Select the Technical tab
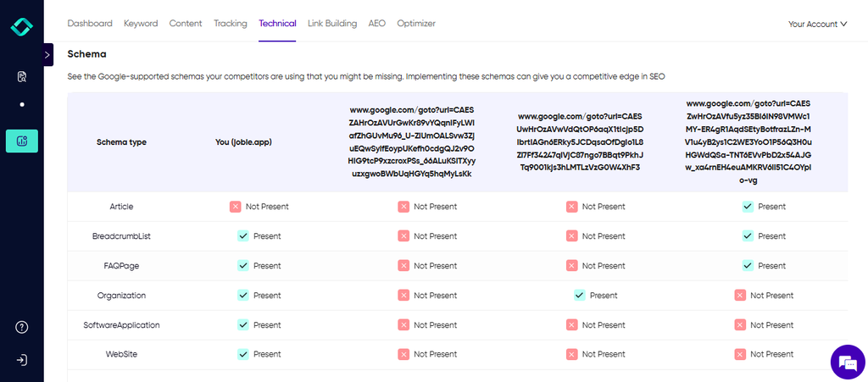The image size is (868, 382). point(277,23)
